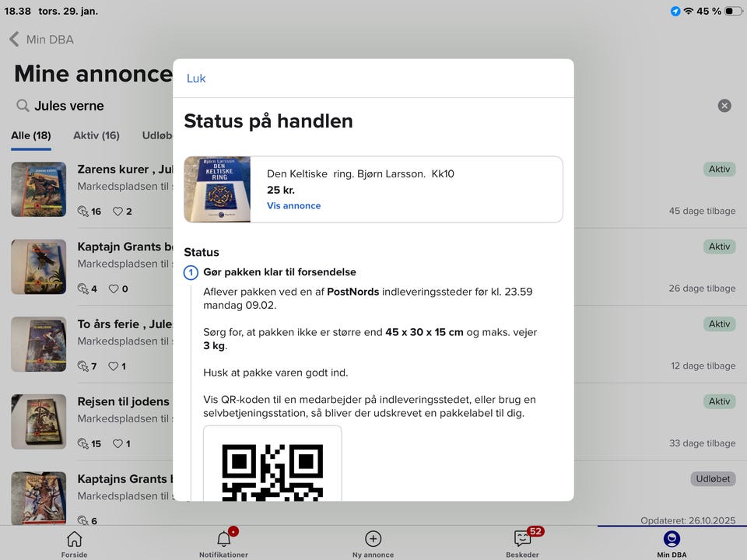
Task: Click the Aktiv badge on Zarens kurer
Action: [x=719, y=169]
